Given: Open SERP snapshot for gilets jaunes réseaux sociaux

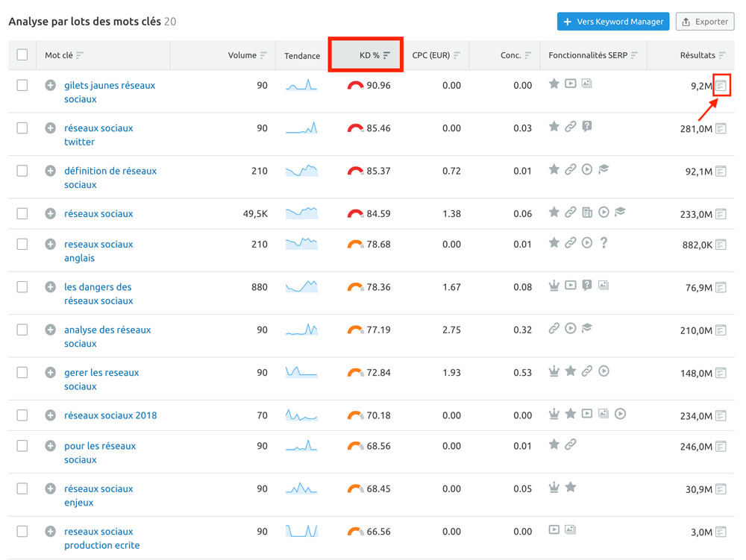Looking at the screenshot, I should point(721,86).
